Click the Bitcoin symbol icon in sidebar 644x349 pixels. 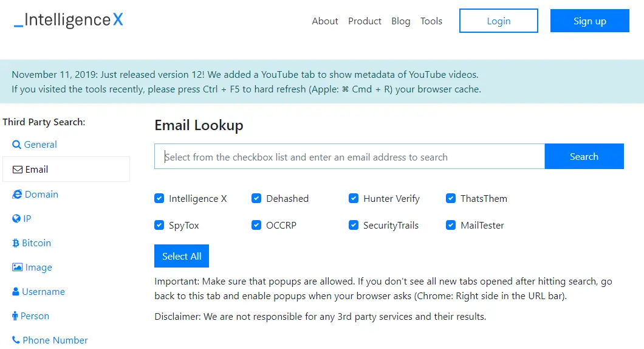point(16,243)
